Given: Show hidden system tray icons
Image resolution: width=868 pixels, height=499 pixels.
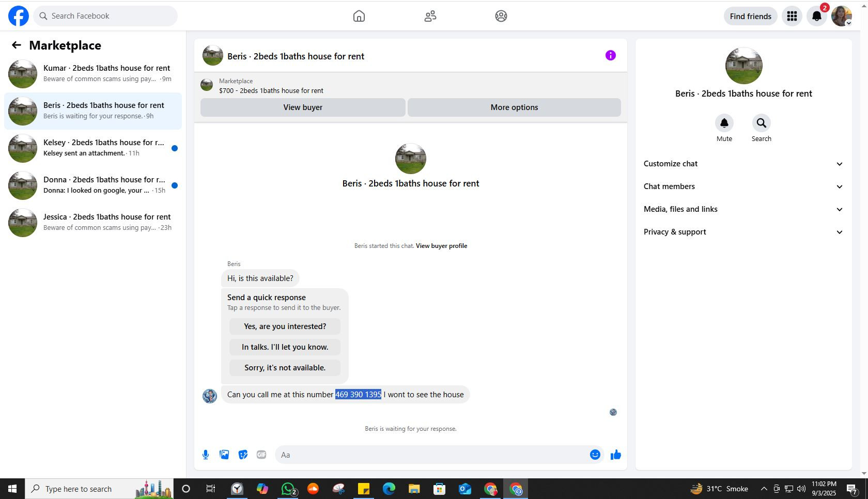Looking at the screenshot, I should (x=764, y=489).
